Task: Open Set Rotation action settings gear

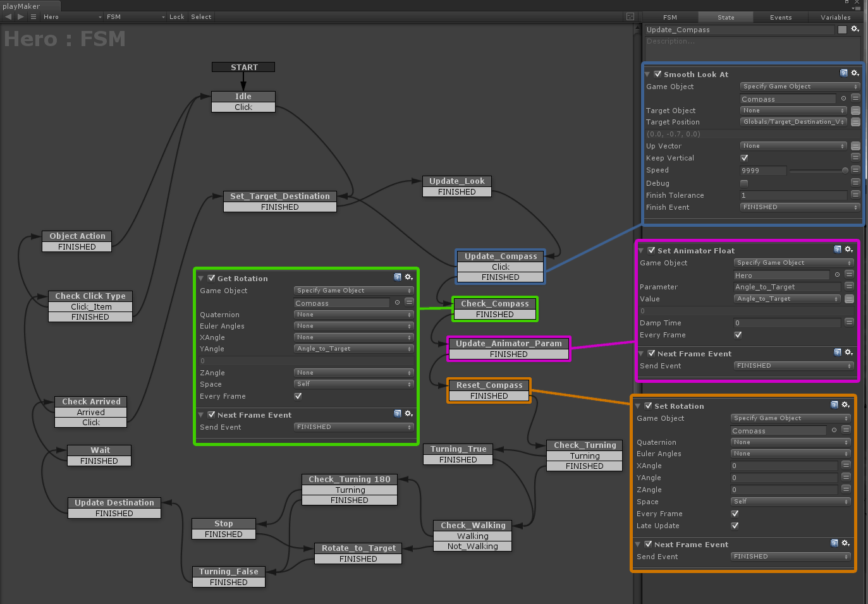Action: 845,405
